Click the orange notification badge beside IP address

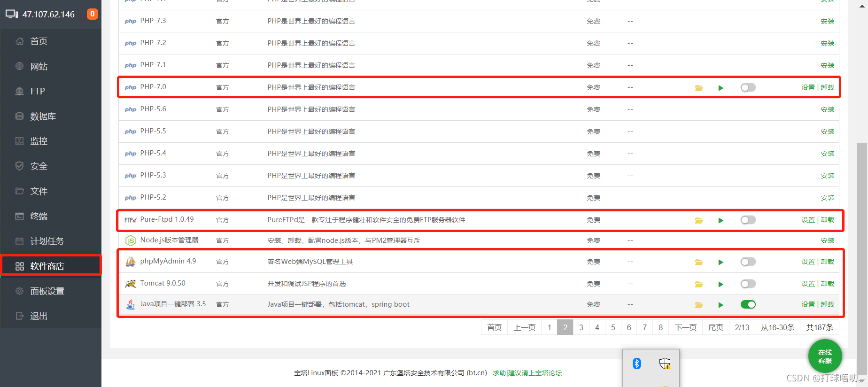click(92, 14)
